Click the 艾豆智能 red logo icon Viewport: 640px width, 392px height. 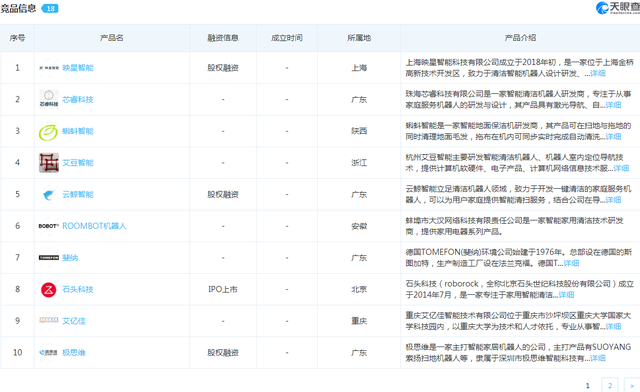tap(49, 163)
